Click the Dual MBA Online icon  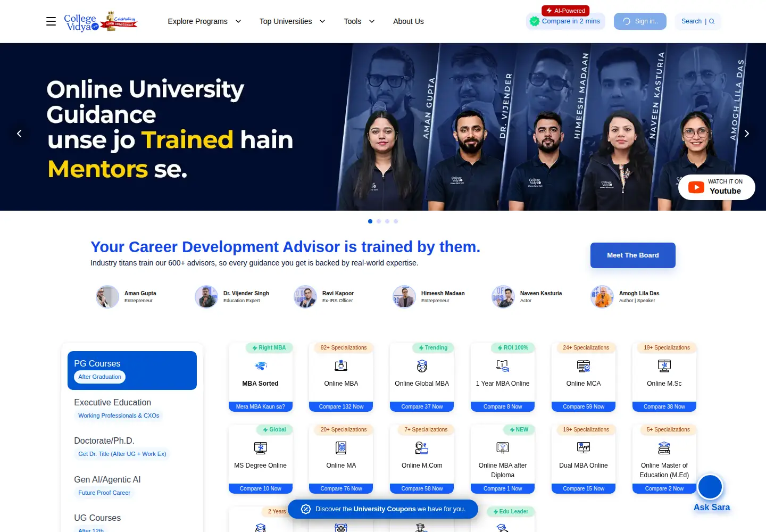click(584, 448)
